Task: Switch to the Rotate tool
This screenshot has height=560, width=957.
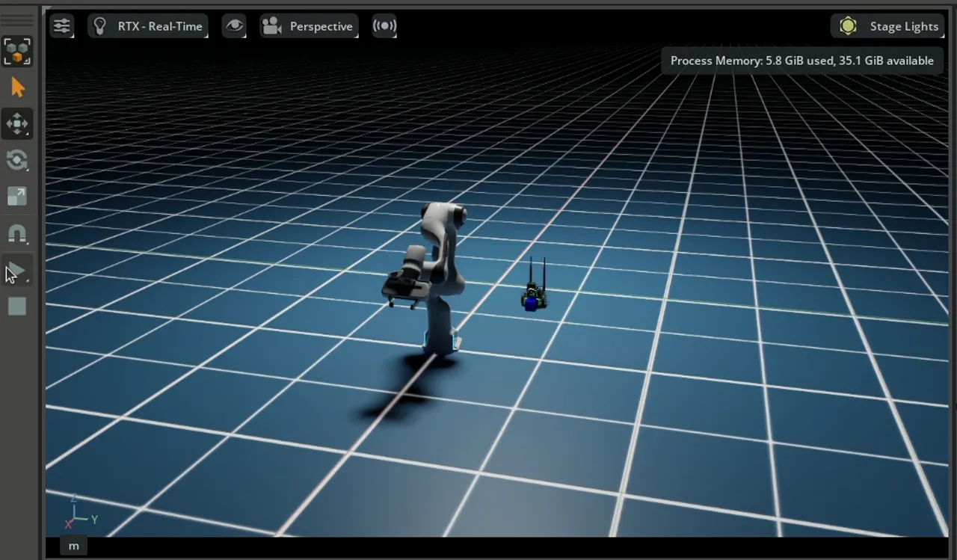Action: pyautogui.click(x=17, y=160)
